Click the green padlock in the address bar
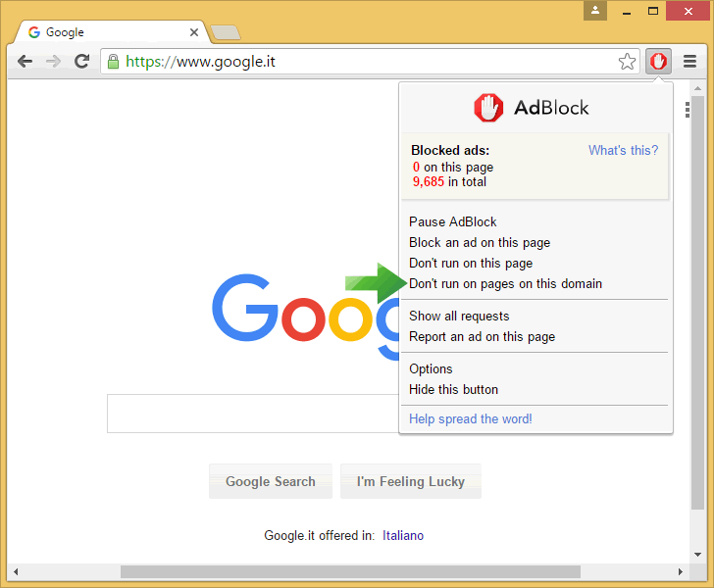Screen dimensions: 714x588 pos(113,62)
